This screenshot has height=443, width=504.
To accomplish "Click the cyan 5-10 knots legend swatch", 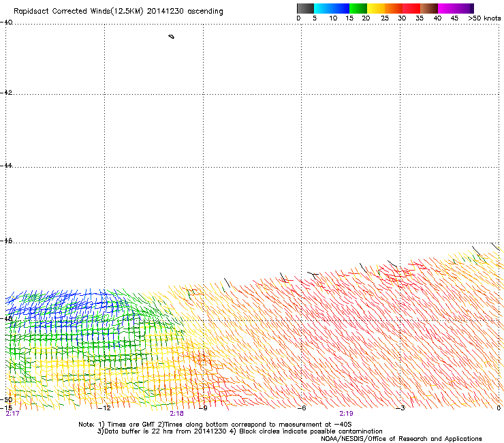I will (x=322, y=8).
